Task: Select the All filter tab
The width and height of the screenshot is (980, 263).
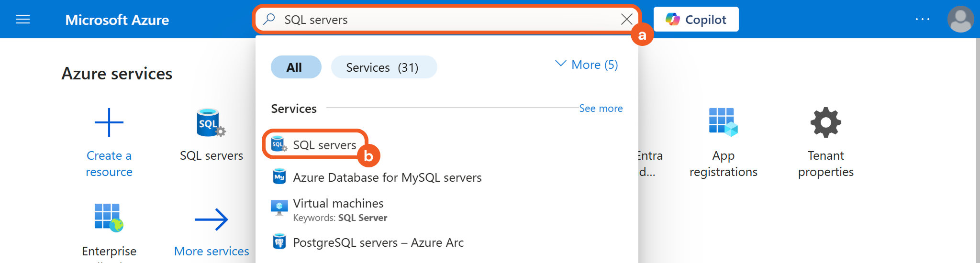Action: click(295, 67)
